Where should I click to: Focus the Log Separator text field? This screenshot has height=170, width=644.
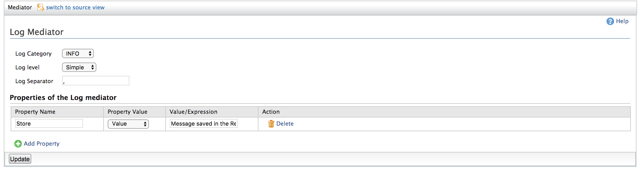click(96, 81)
